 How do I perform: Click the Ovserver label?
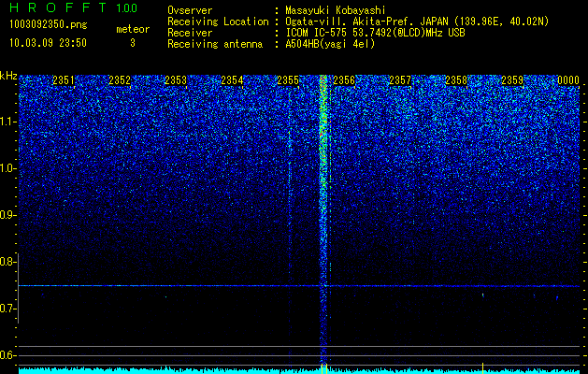[190, 10]
